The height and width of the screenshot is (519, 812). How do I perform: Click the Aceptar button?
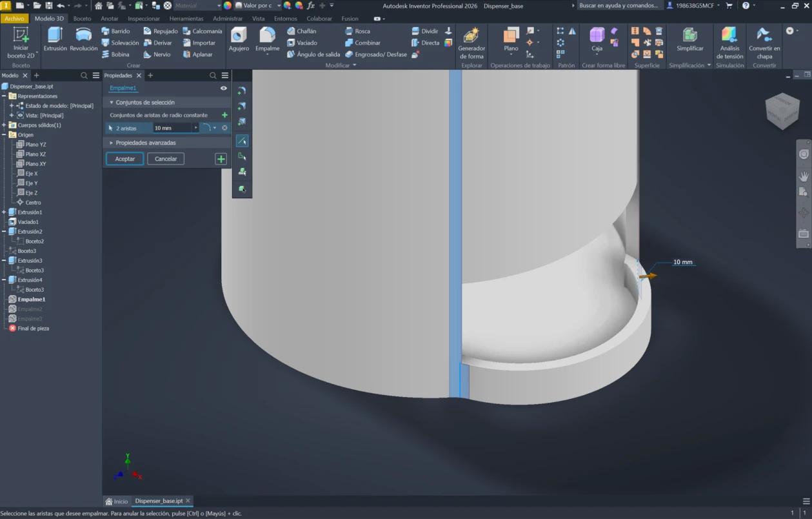(125, 159)
